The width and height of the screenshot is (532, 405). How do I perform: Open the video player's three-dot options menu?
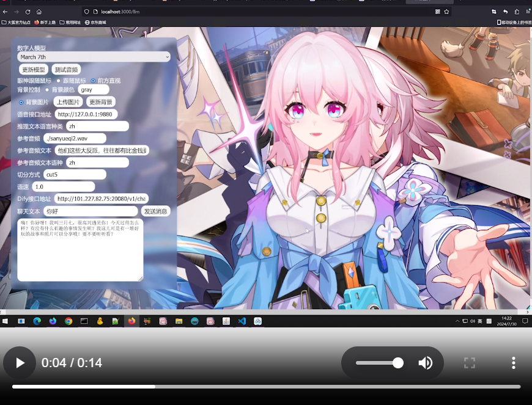(x=513, y=363)
